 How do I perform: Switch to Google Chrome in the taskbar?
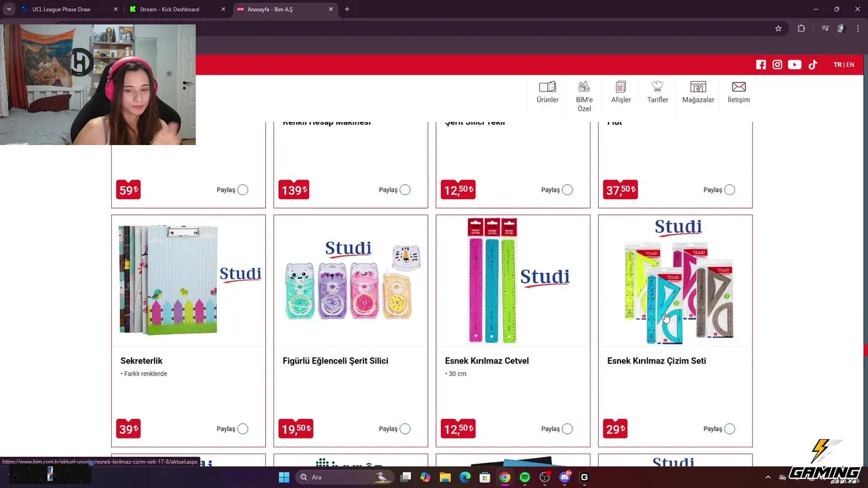[x=505, y=477]
